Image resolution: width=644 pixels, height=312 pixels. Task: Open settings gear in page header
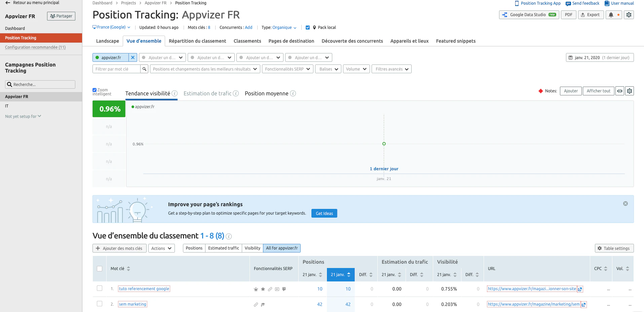pyautogui.click(x=629, y=15)
